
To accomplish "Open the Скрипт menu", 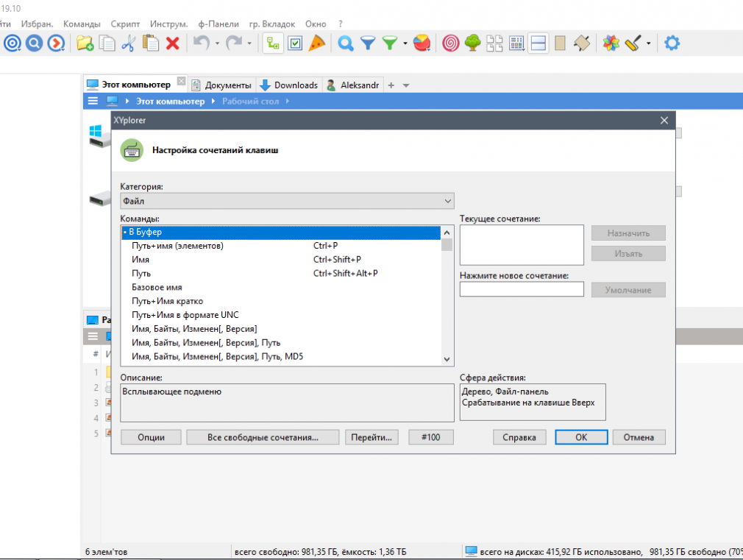I will 125,24.
